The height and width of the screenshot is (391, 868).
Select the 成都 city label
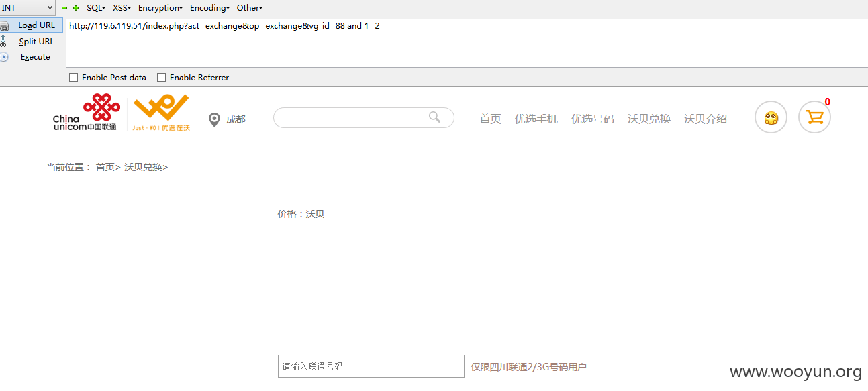pyautogui.click(x=236, y=119)
